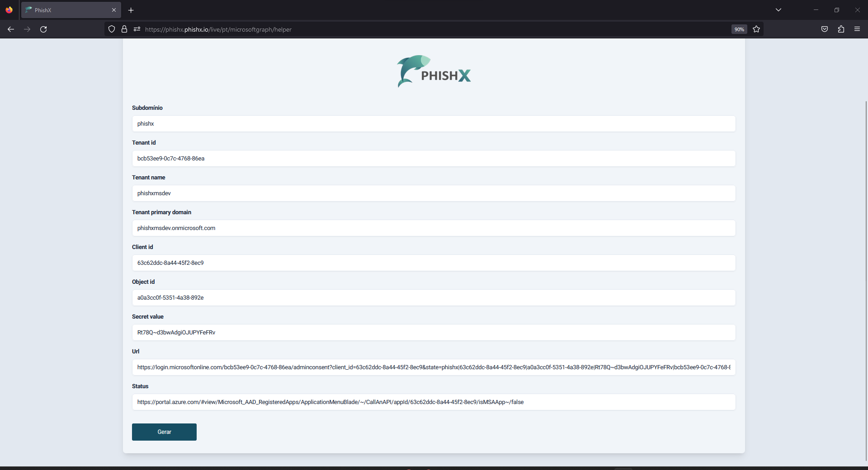The image size is (868, 470).
Task: Reset the 90% zoom indicator
Action: coord(739,29)
